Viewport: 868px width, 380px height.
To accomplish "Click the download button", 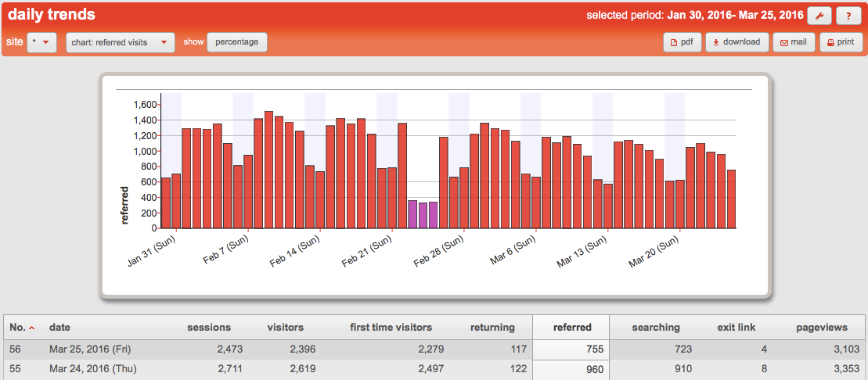I will click(737, 42).
